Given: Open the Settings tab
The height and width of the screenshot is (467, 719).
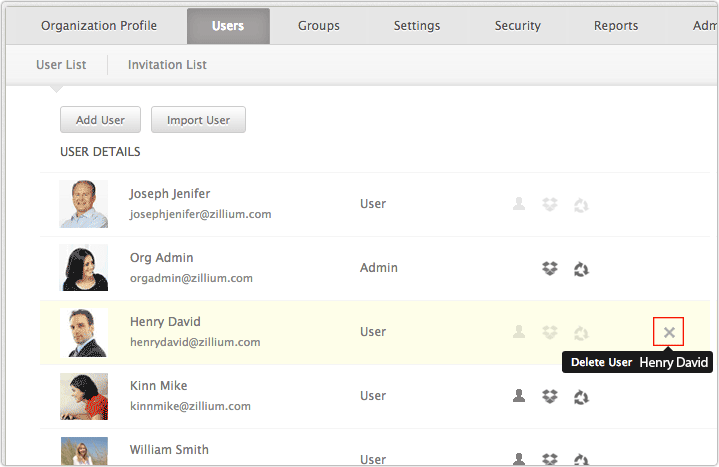Looking at the screenshot, I should coord(417,26).
